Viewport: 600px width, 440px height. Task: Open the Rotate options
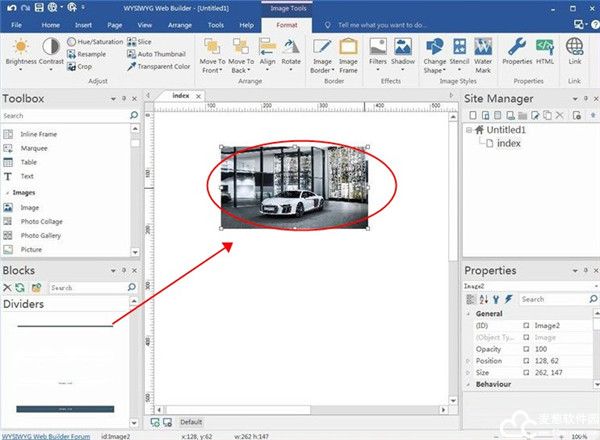[291, 54]
